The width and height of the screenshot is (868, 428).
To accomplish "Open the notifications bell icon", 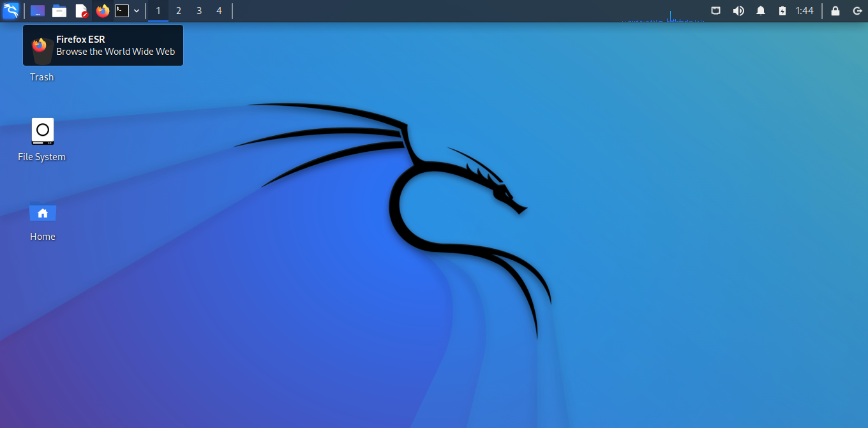I will pyautogui.click(x=760, y=10).
